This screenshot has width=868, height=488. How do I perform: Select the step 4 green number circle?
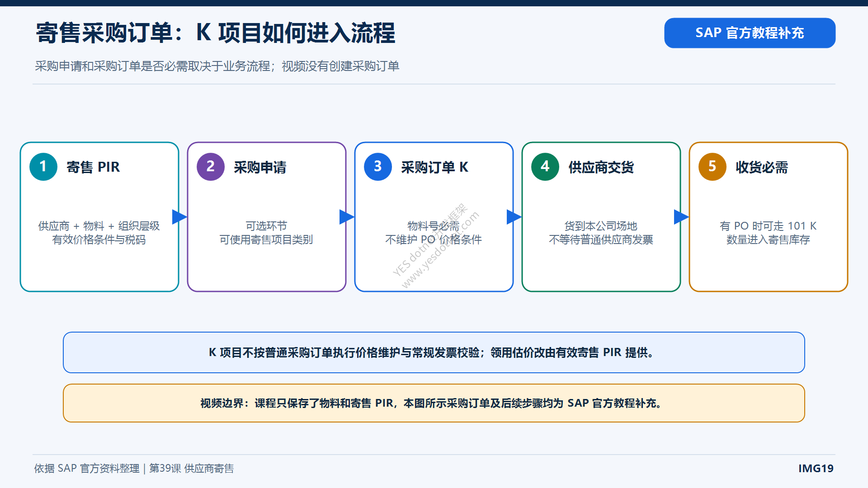point(545,167)
